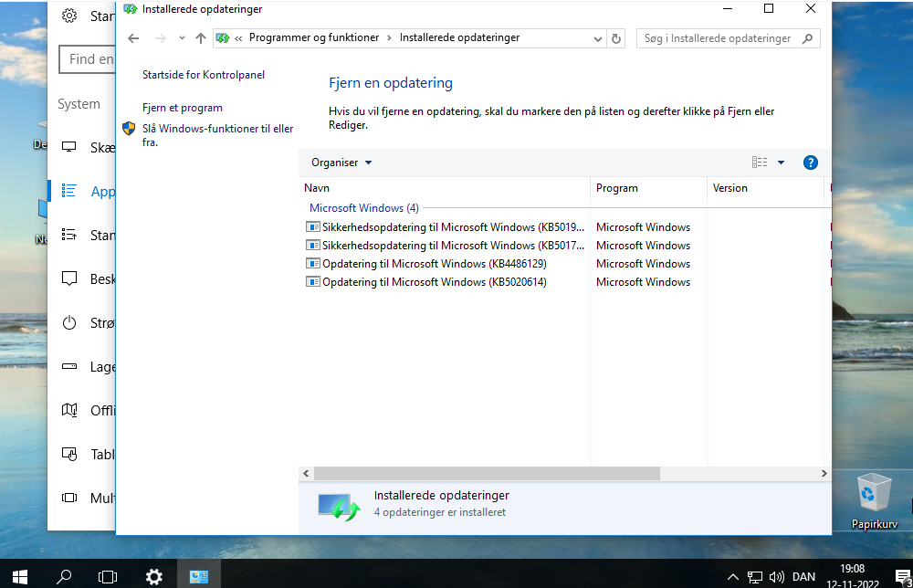
Task: Select update KB4486129 in the list
Action: [x=435, y=264]
